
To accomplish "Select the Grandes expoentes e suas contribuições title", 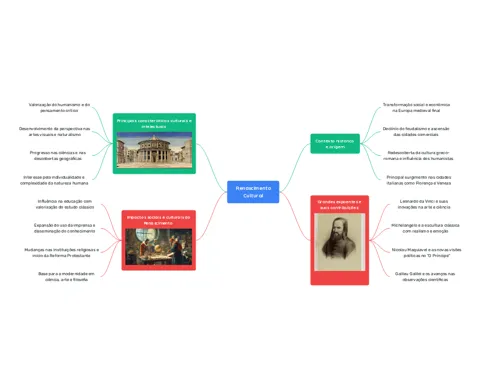I will pos(339,205).
